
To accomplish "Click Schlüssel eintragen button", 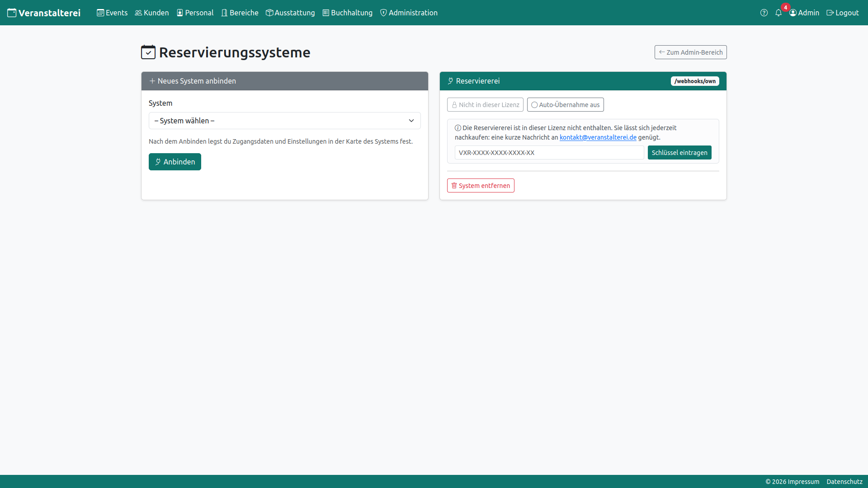I will click(679, 153).
